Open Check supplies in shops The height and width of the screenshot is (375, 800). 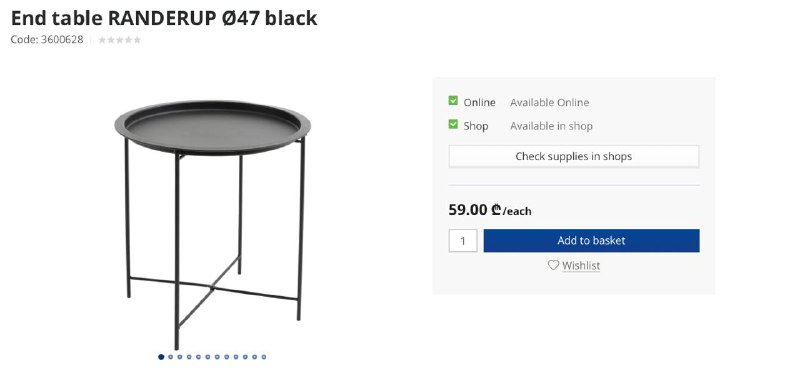(x=573, y=156)
